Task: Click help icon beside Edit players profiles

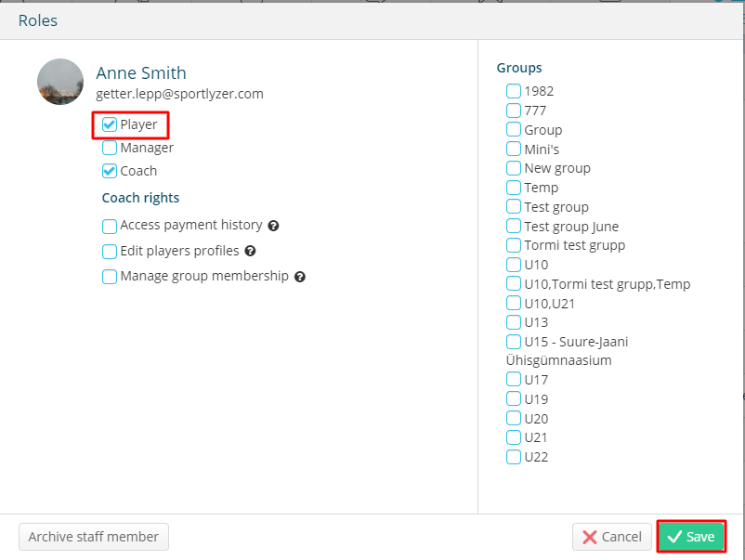Action: 251,252
